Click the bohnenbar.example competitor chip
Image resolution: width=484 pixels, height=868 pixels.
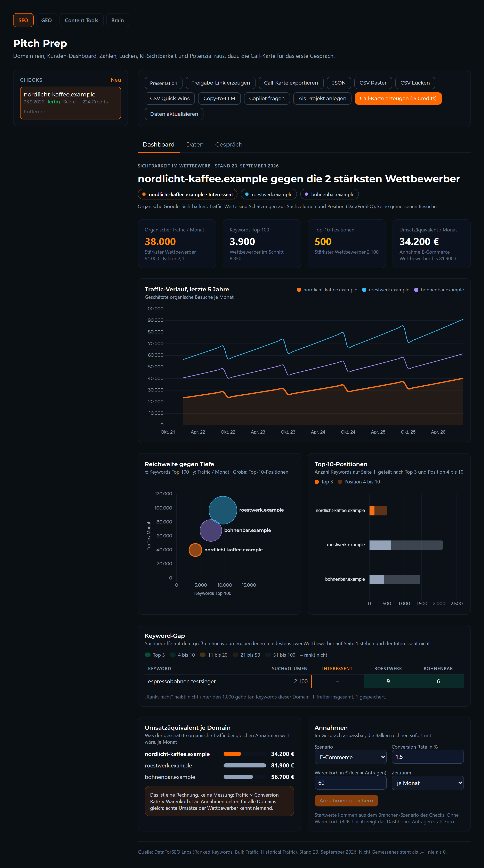tap(329, 194)
